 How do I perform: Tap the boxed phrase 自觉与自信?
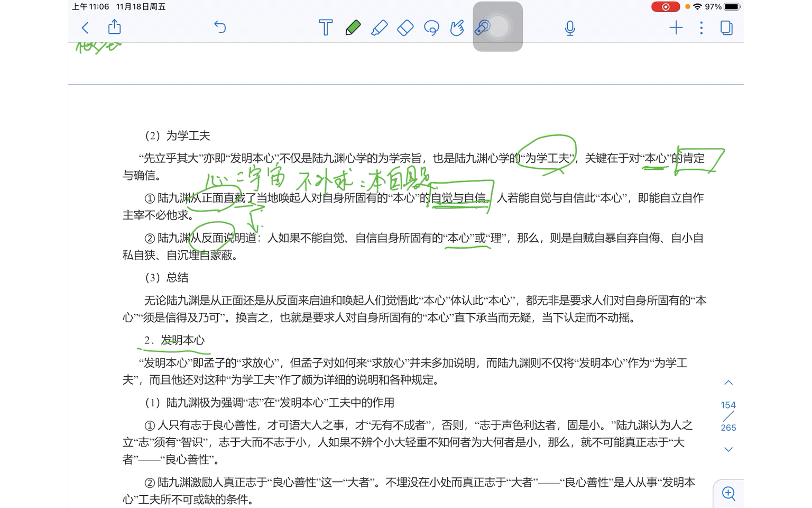[x=458, y=198]
